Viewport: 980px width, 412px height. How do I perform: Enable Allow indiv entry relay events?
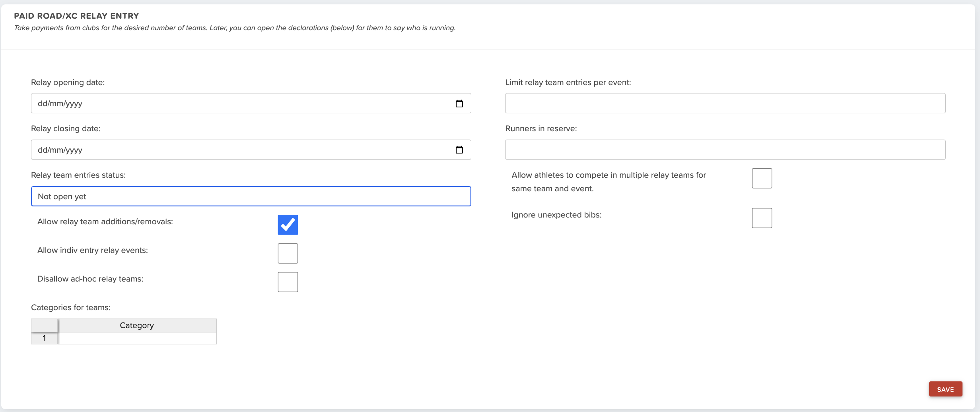[288, 253]
